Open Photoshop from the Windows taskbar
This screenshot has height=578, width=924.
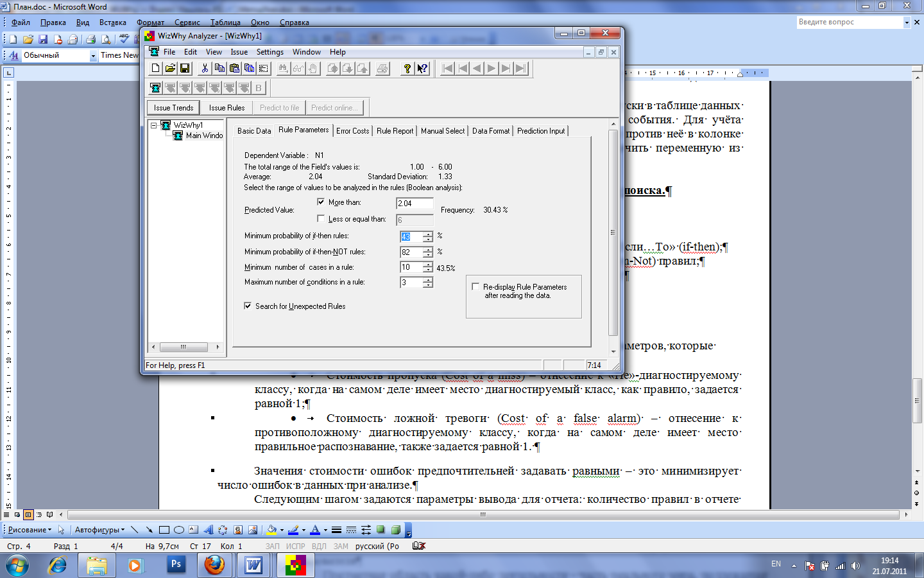point(175,565)
